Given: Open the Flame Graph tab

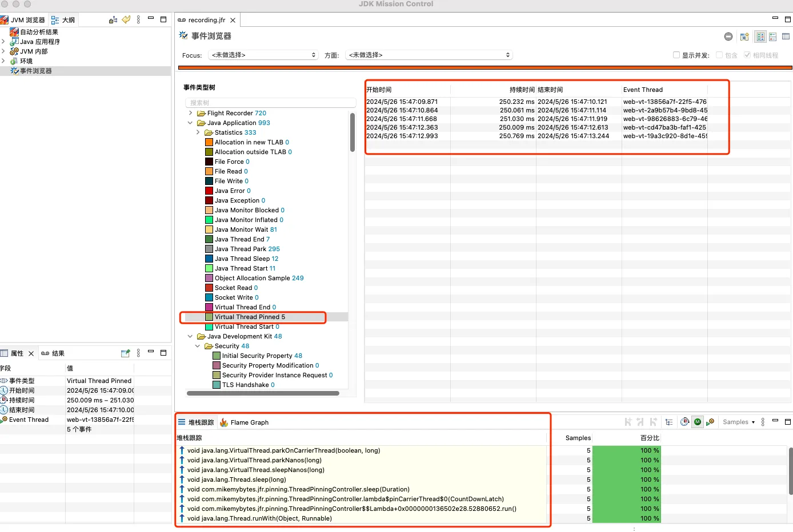Looking at the screenshot, I should click(x=244, y=422).
